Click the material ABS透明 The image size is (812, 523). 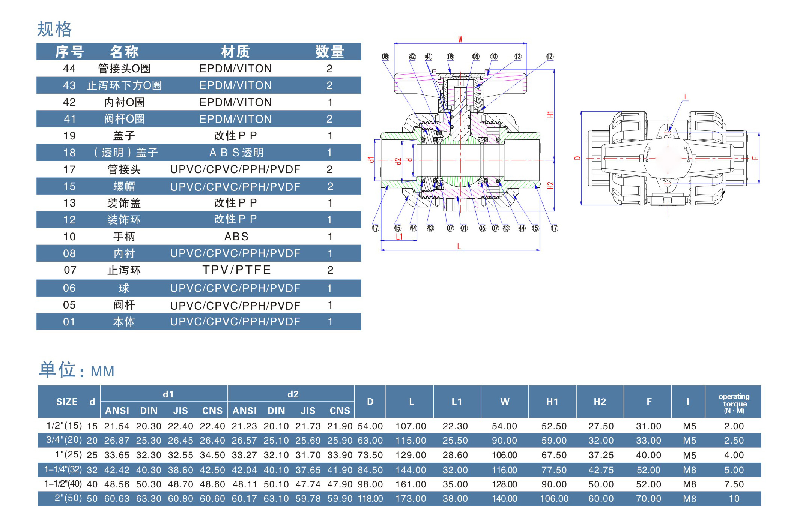pos(236,153)
